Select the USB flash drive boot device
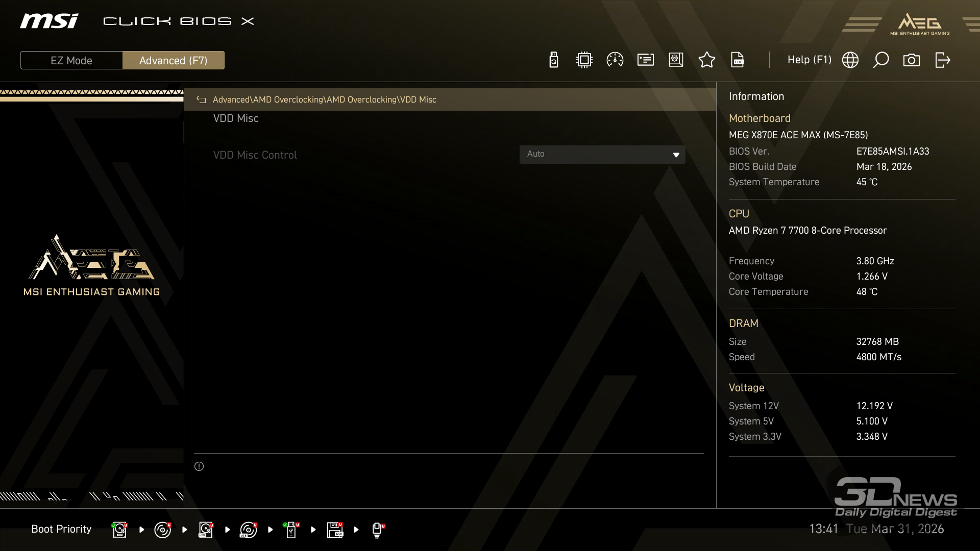 coord(291,530)
